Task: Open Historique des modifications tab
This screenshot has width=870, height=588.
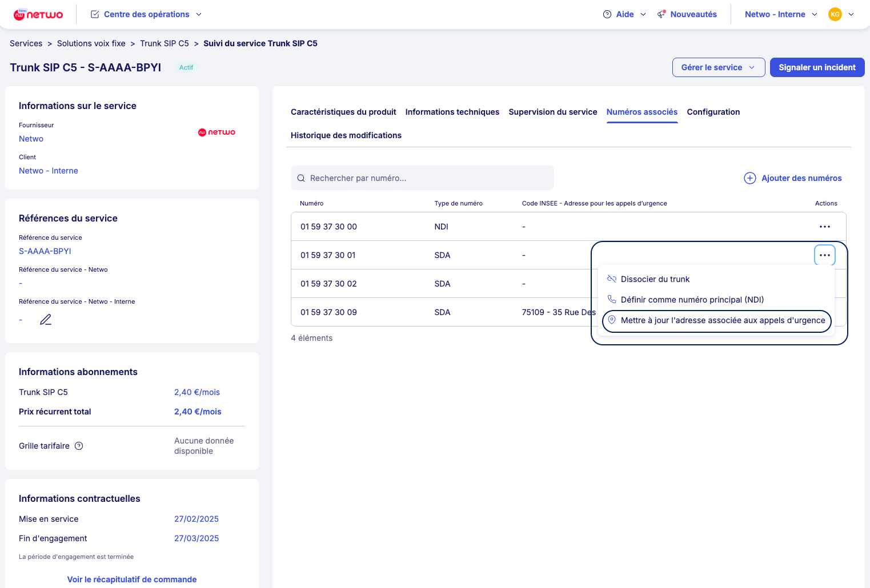Action: point(346,135)
